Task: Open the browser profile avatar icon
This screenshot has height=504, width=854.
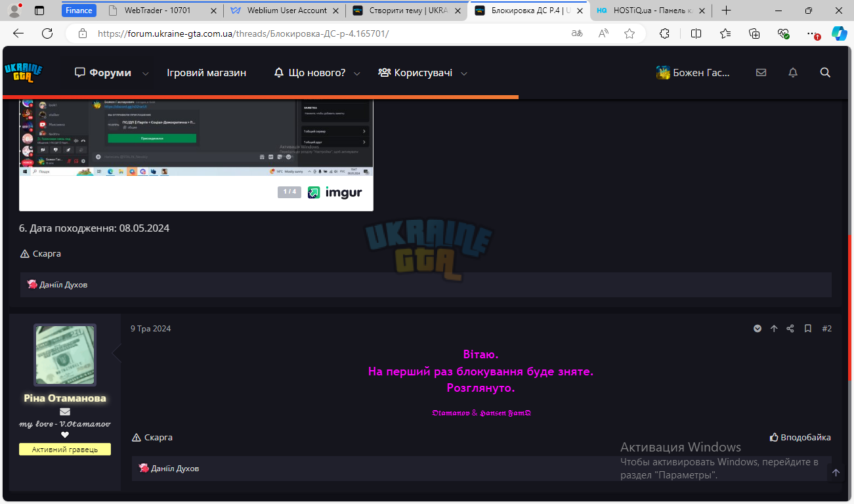Action: 14,10
